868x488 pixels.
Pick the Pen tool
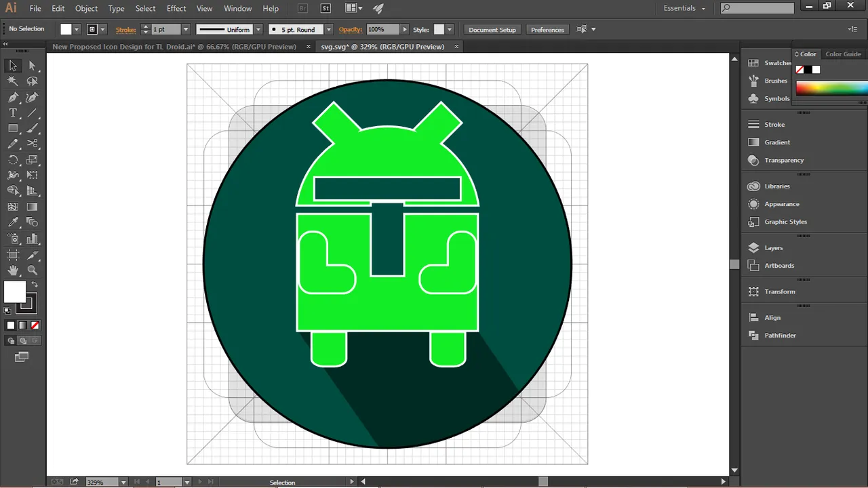(x=13, y=97)
